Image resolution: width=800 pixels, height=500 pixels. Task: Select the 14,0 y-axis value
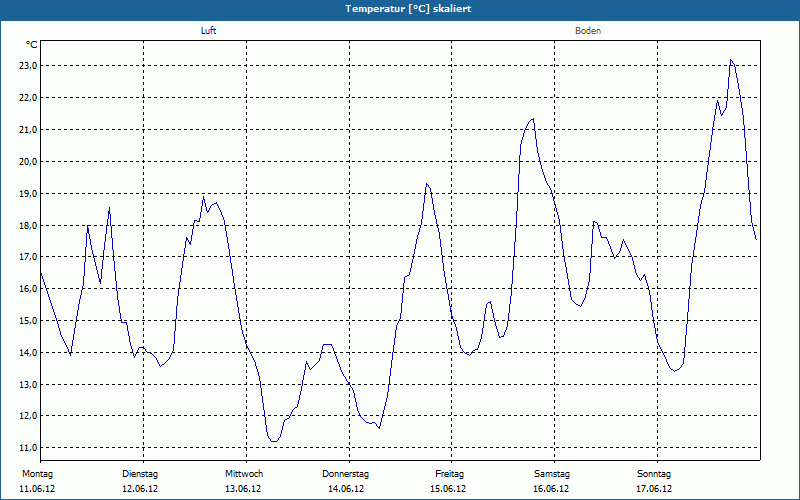[28, 353]
